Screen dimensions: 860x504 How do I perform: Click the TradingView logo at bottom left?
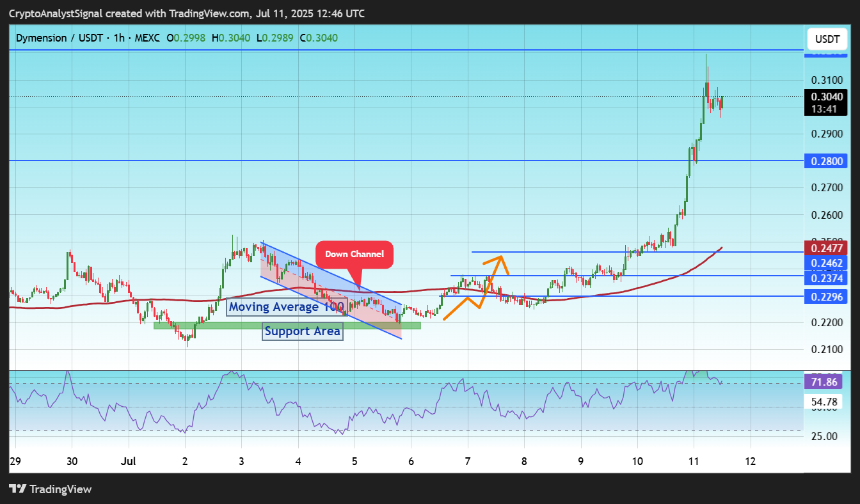[51, 489]
